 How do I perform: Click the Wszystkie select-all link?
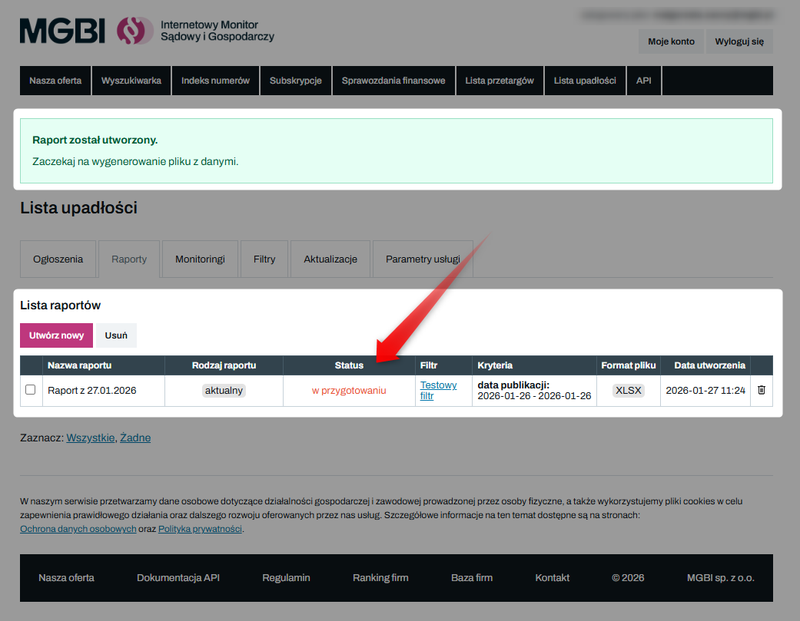coord(90,438)
